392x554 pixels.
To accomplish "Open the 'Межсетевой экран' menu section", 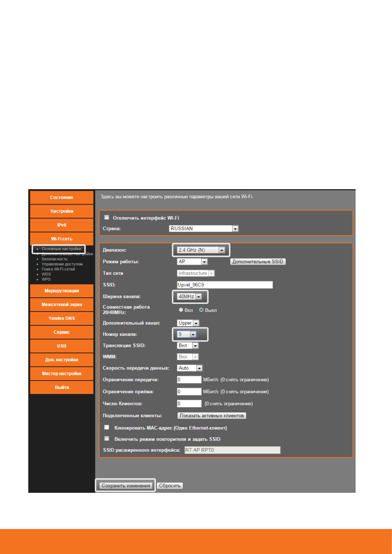I will click(x=62, y=305).
